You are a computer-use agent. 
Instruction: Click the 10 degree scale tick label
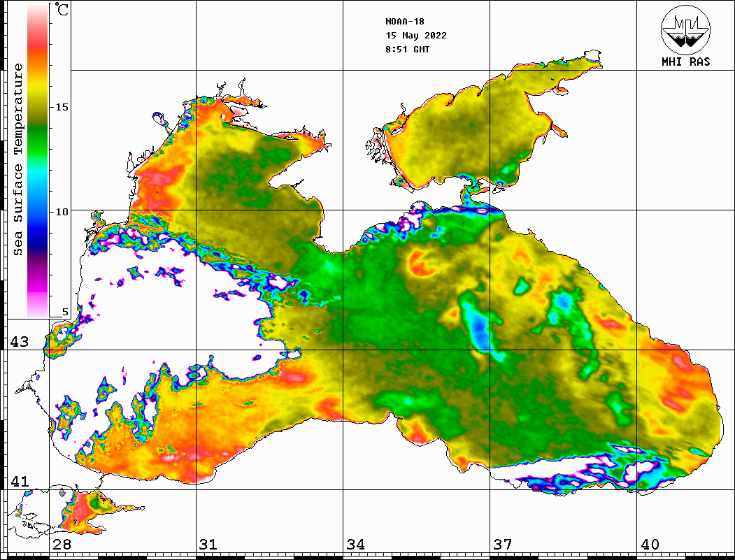[62, 212]
